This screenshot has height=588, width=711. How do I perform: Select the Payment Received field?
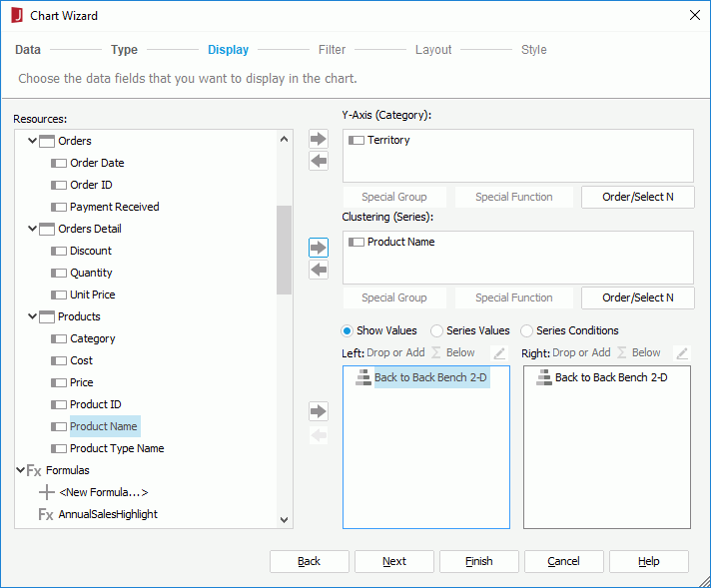[x=114, y=208]
